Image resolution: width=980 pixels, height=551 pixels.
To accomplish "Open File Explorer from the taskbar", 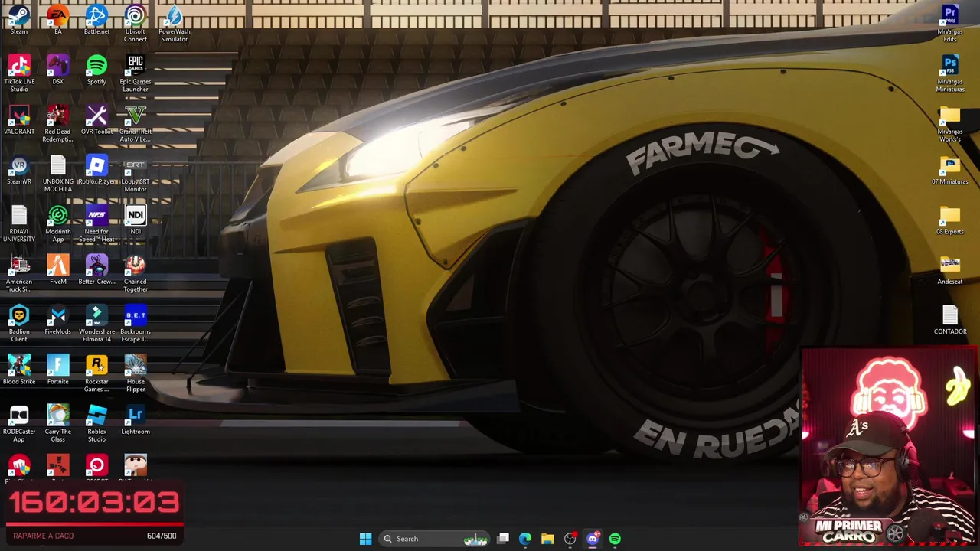I will point(547,539).
